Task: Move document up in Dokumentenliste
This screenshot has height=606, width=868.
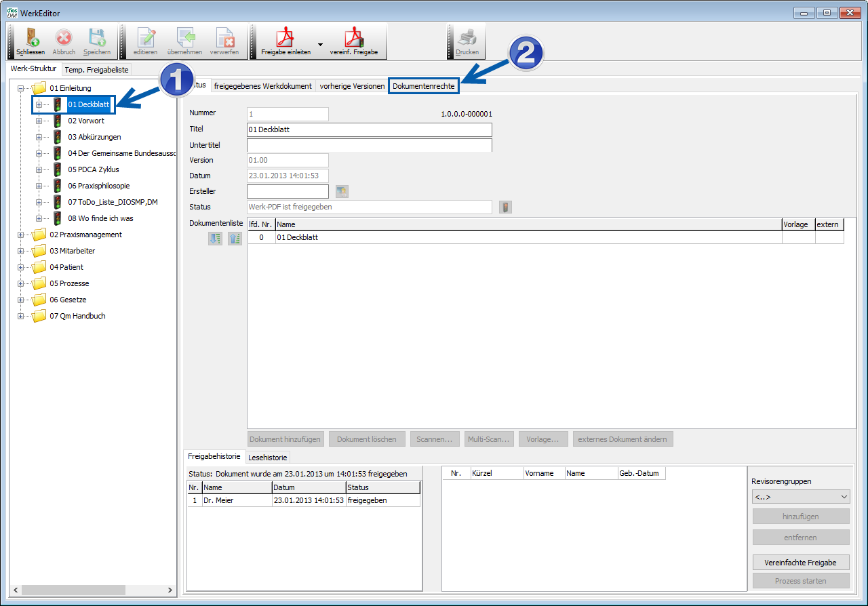Action: pos(235,239)
